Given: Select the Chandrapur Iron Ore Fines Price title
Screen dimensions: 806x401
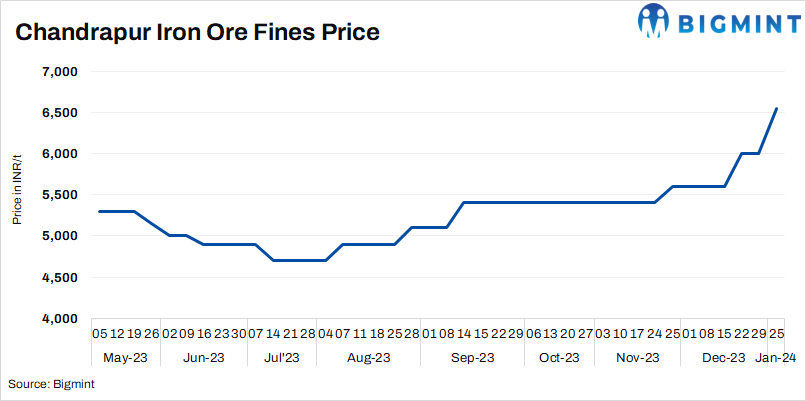Looking at the screenshot, I should pyautogui.click(x=197, y=32).
